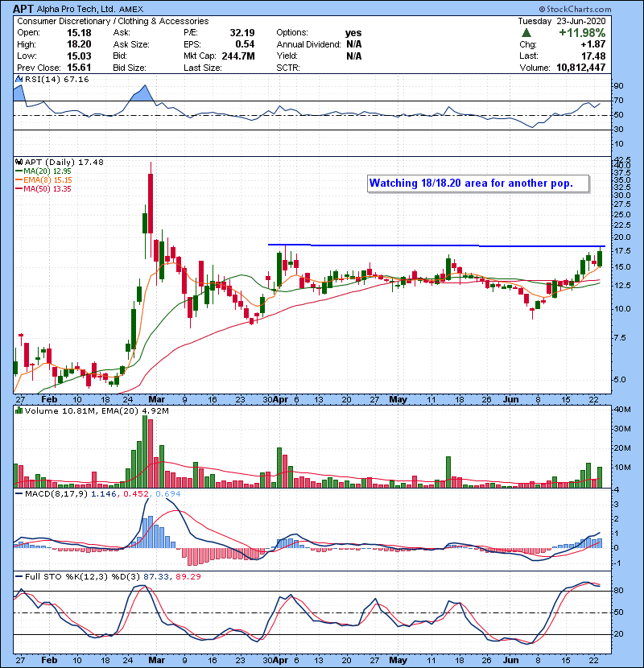The width and height of the screenshot is (644, 668).
Task: Click the Options value 'yes'
Action: 353,33
